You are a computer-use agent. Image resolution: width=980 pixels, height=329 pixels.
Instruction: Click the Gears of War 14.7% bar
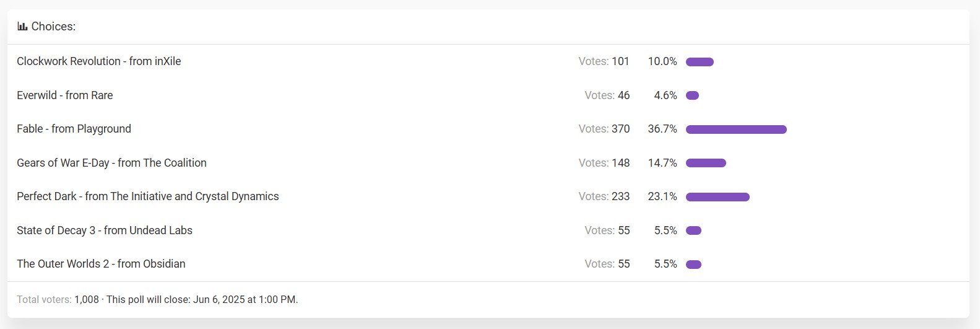pyautogui.click(x=706, y=163)
